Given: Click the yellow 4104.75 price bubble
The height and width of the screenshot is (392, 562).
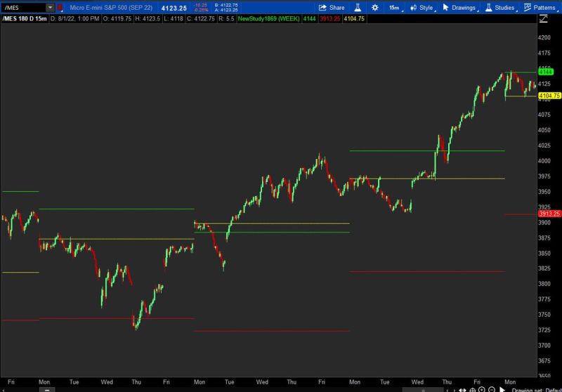Looking at the screenshot, I should pyautogui.click(x=549, y=96).
